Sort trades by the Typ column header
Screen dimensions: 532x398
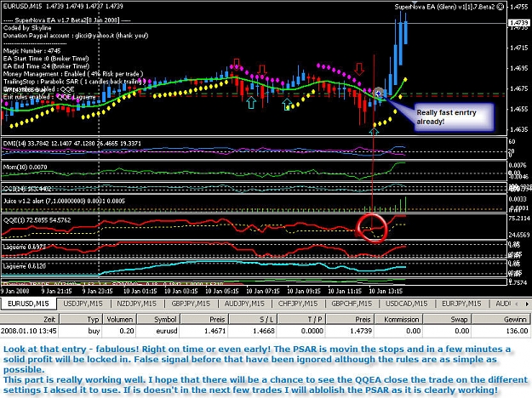[x=81, y=320]
